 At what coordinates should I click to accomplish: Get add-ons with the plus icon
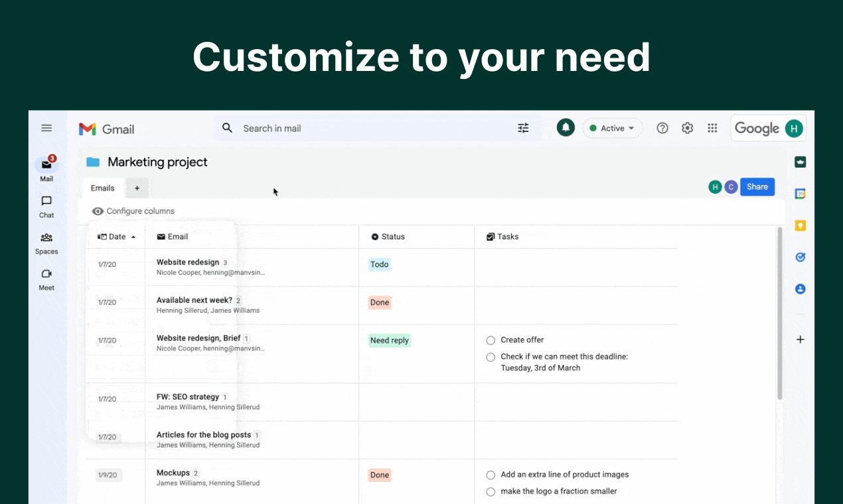tap(800, 340)
